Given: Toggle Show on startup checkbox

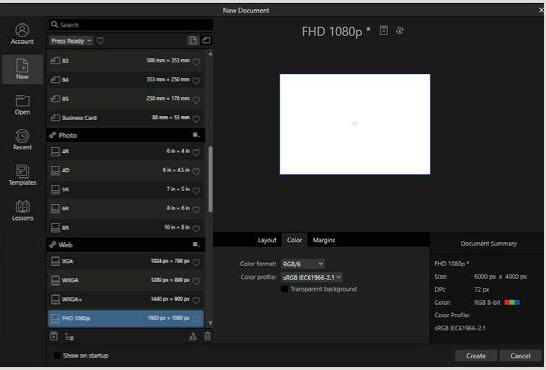Looking at the screenshot, I should [x=56, y=355].
